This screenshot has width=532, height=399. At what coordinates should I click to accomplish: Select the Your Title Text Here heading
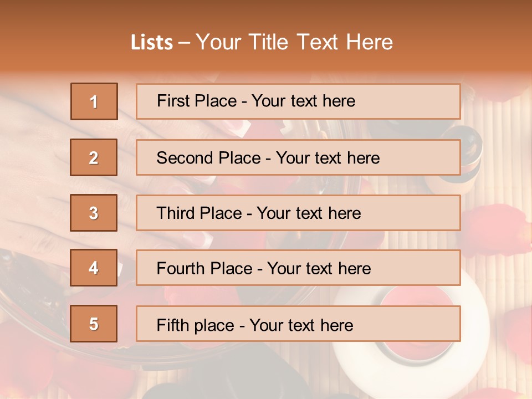pos(294,42)
